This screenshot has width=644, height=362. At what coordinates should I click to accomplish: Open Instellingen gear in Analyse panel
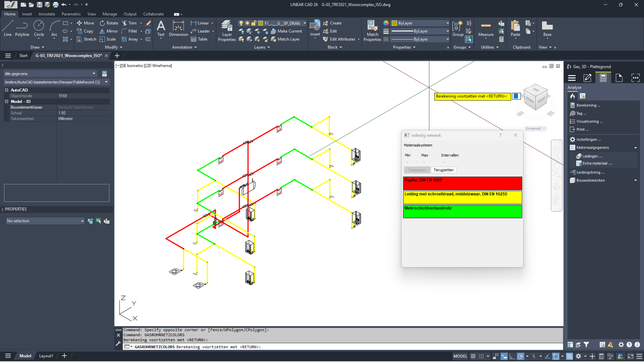(588, 139)
